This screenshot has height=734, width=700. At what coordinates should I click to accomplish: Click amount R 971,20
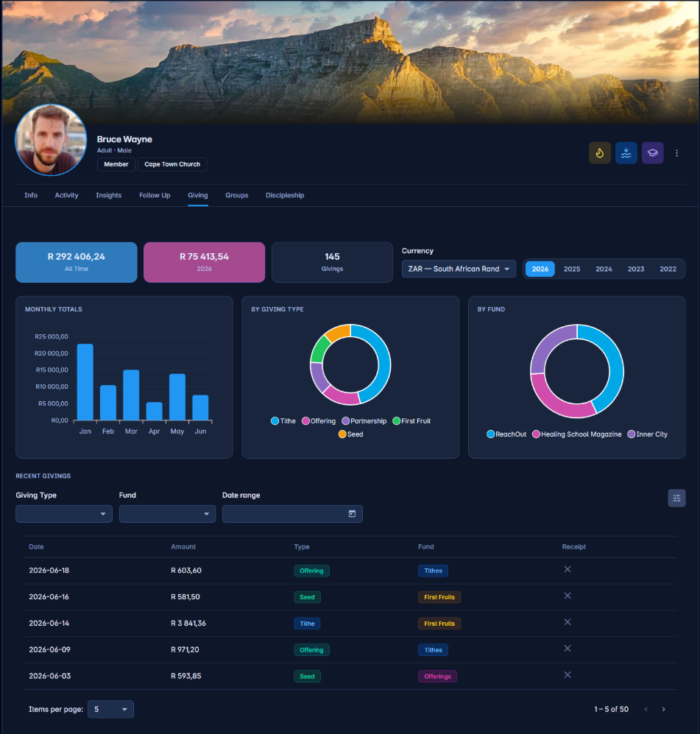[x=185, y=649]
